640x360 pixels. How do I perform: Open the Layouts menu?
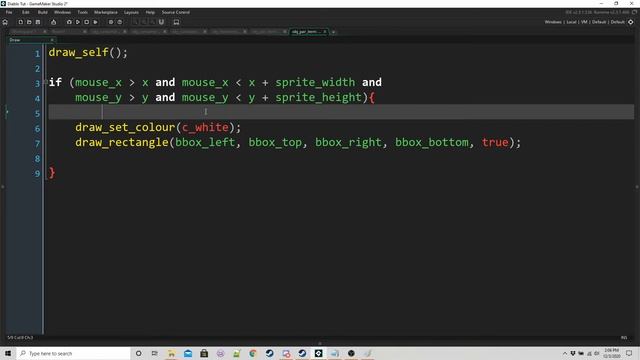pyautogui.click(x=131, y=12)
